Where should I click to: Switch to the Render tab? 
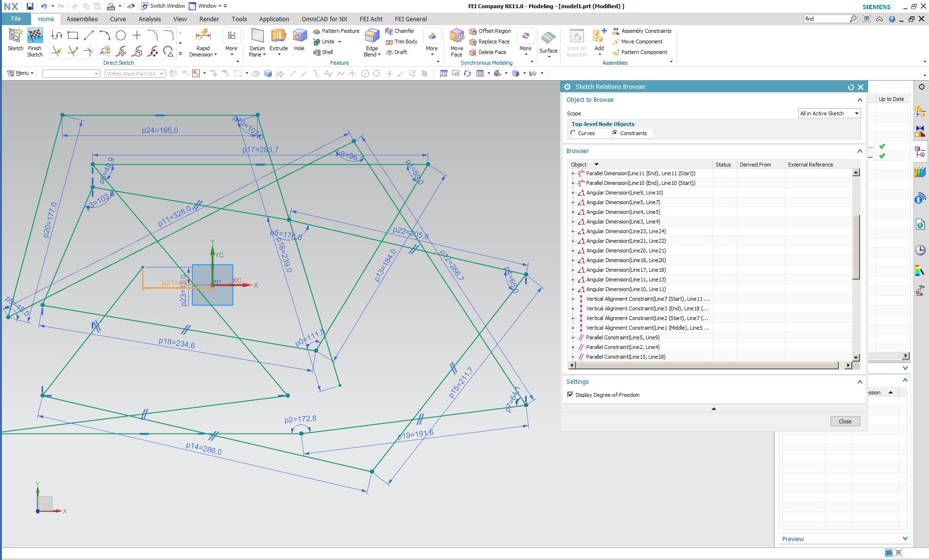209,19
